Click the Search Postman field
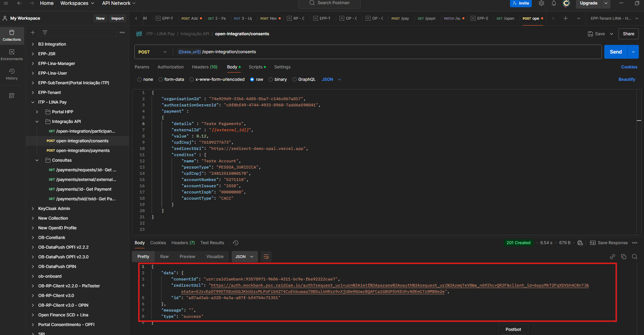 329,3
